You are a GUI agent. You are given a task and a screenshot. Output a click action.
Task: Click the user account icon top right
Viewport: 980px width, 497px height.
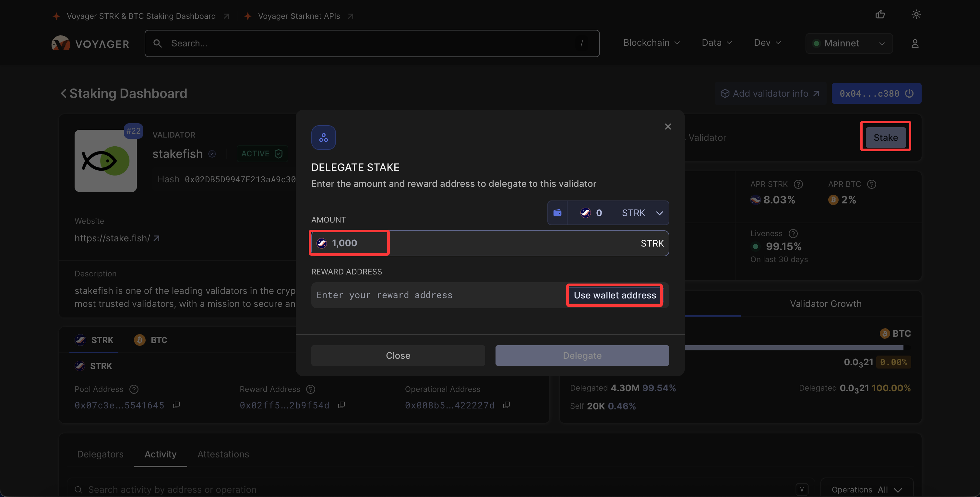[x=915, y=43]
